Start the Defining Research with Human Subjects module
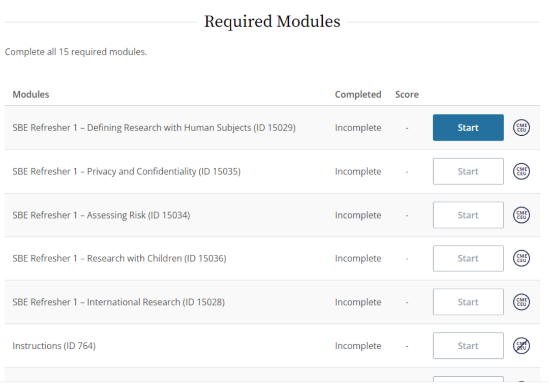Viewport: 549px width, 392px height. (468, 128)
